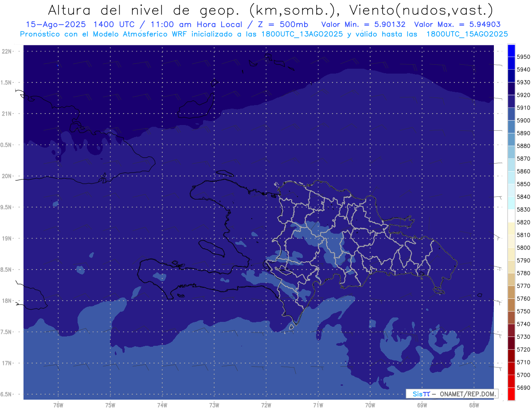Select the light blue swatch between 5860 and 5870
The height and width of the screenshot is (411, 532).
pos(511,165)
